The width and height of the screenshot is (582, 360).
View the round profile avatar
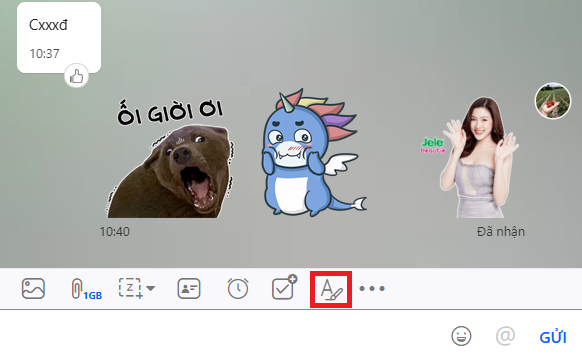coord(553,101)
